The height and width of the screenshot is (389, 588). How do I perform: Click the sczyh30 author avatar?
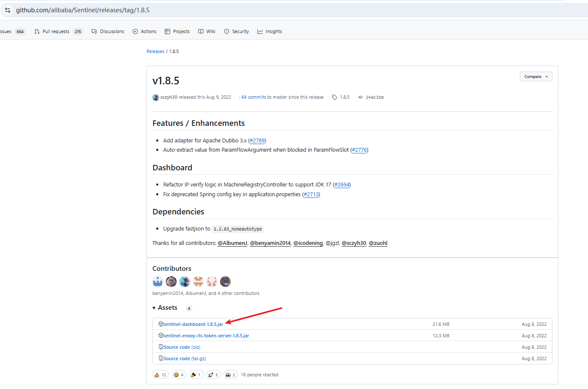pos(156,97)
